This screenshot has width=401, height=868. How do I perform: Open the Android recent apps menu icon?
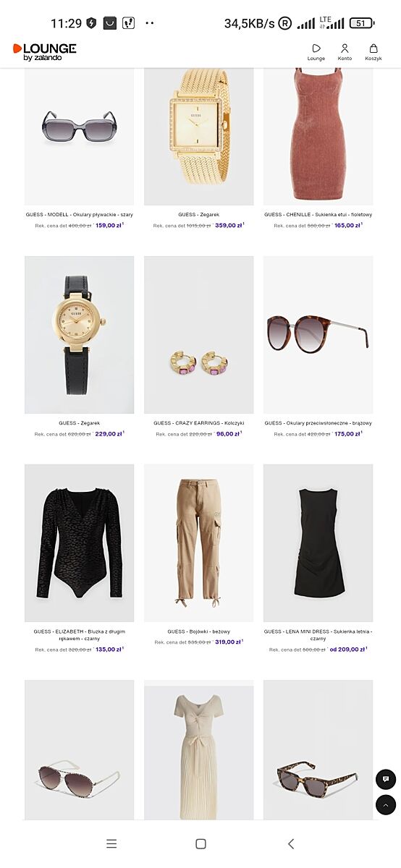[x=111, y=843]
